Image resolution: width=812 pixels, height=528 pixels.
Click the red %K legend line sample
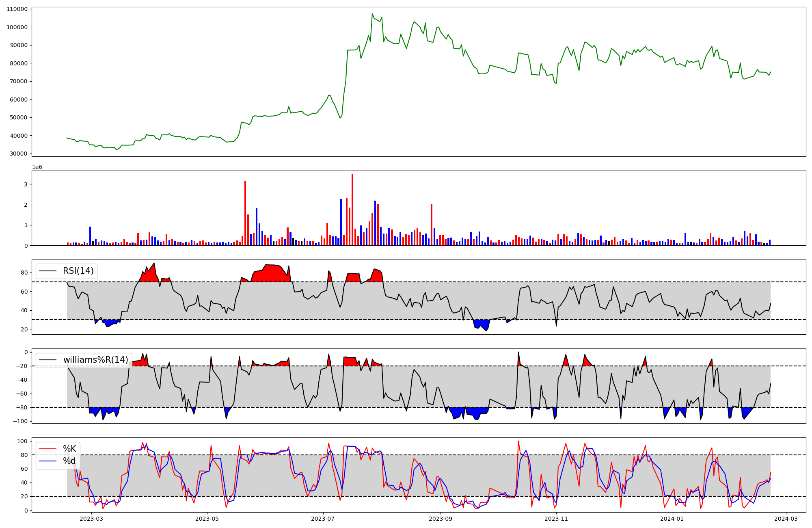pyautogui.click(x=48, y=449)
